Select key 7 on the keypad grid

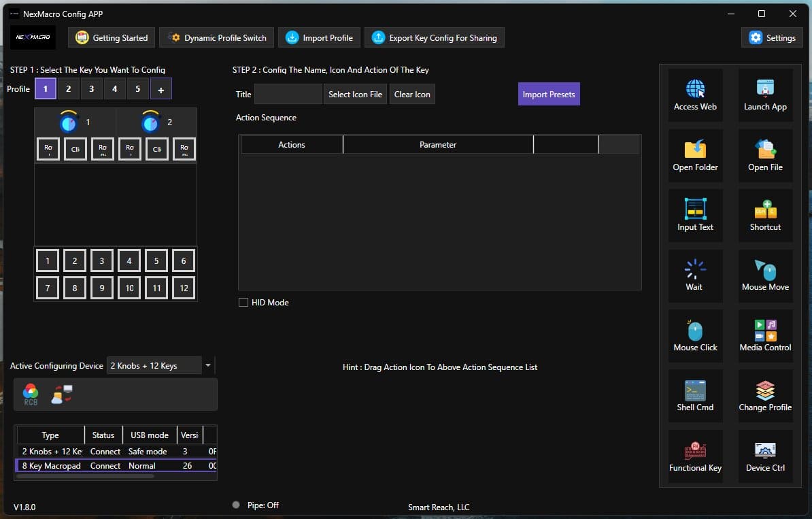[48, 288]
